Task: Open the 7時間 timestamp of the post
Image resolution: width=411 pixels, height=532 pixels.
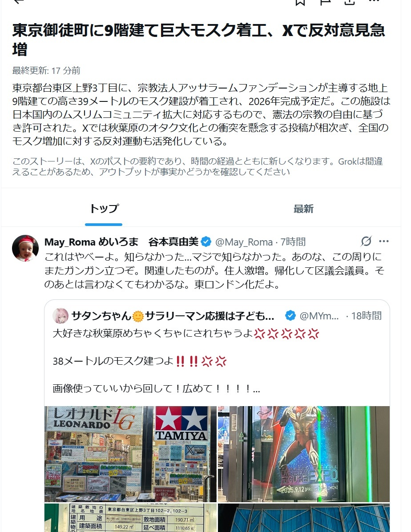Action: (293, 242)
